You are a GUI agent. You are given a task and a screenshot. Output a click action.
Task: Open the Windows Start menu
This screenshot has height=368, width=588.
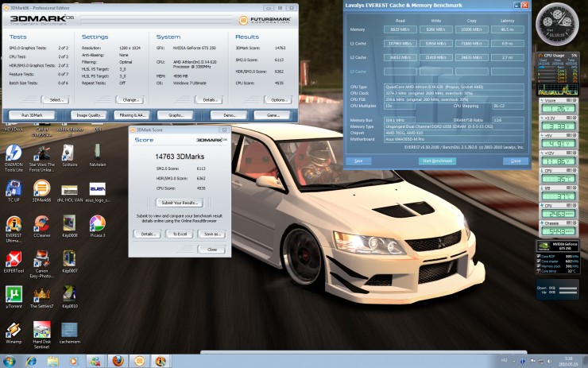10,361
